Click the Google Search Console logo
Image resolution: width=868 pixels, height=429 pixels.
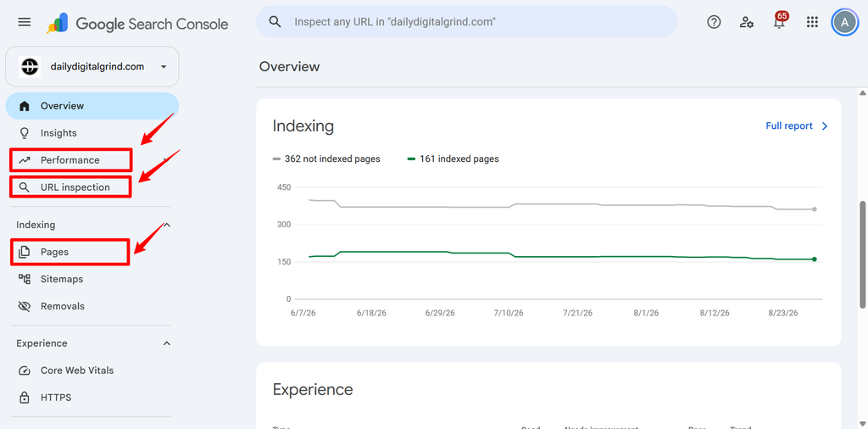[x=137, y=23]
